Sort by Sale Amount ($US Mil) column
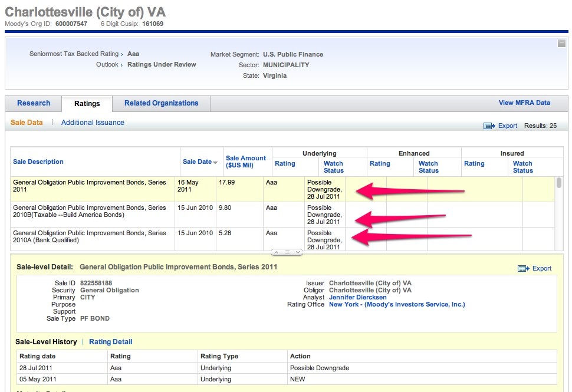 point(246,162)
